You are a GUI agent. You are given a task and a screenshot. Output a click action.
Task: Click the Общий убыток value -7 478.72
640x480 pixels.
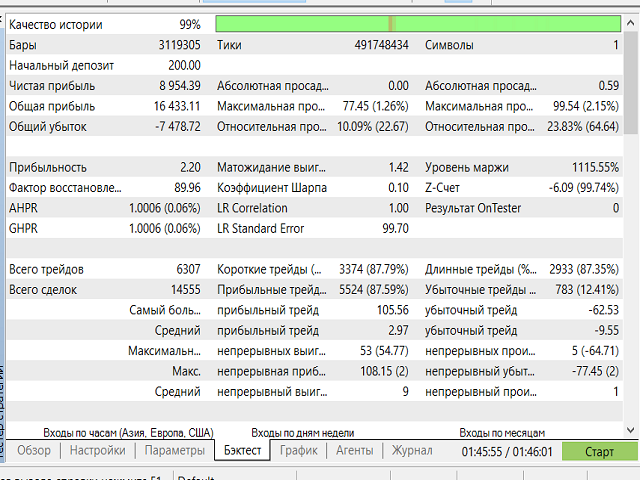[x=178, y=127]
